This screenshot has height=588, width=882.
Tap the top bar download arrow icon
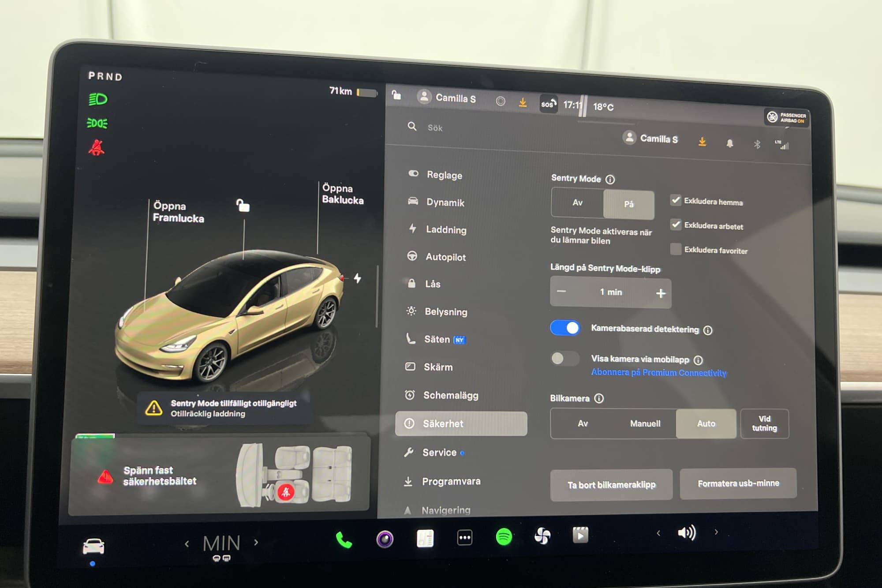pyautogui.click(x=523, y=102)
